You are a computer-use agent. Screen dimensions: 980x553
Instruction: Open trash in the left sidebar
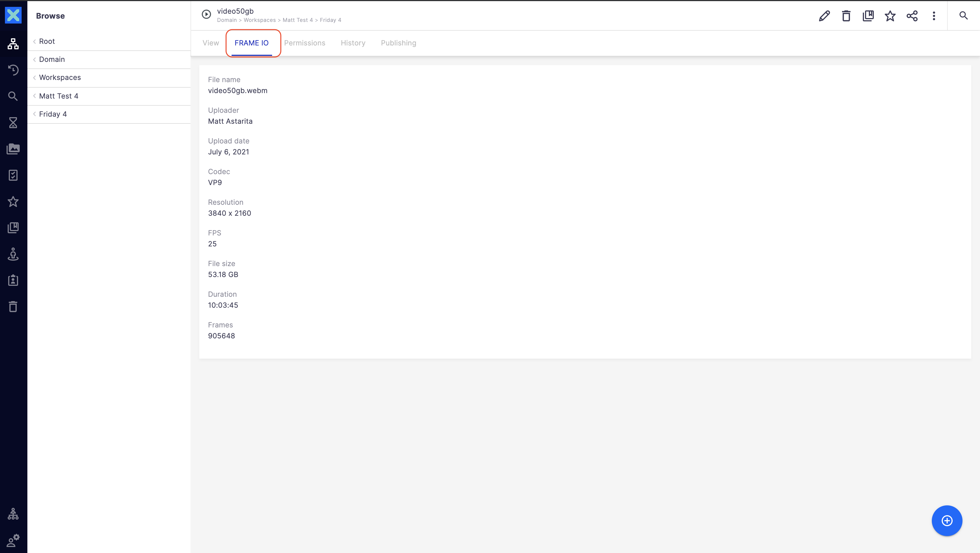pyautogui.click(x=13, y=307)
